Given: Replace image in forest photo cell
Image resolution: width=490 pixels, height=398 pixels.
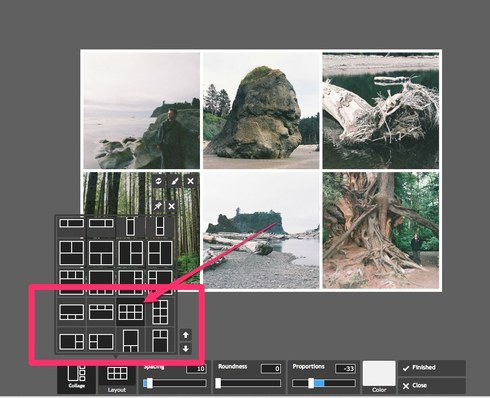Looking at the screenshot, I should coord(159,181).
